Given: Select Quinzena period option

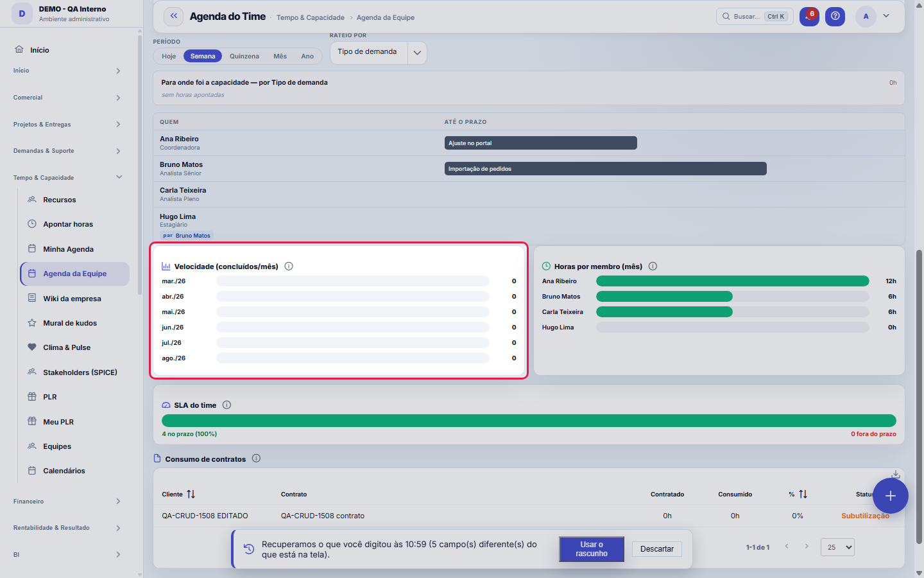Looking at the screenshot, I should pos(244,57).
